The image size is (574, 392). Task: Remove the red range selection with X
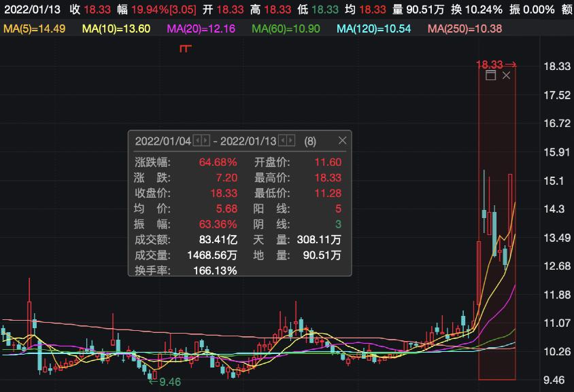tap(506, 76)
